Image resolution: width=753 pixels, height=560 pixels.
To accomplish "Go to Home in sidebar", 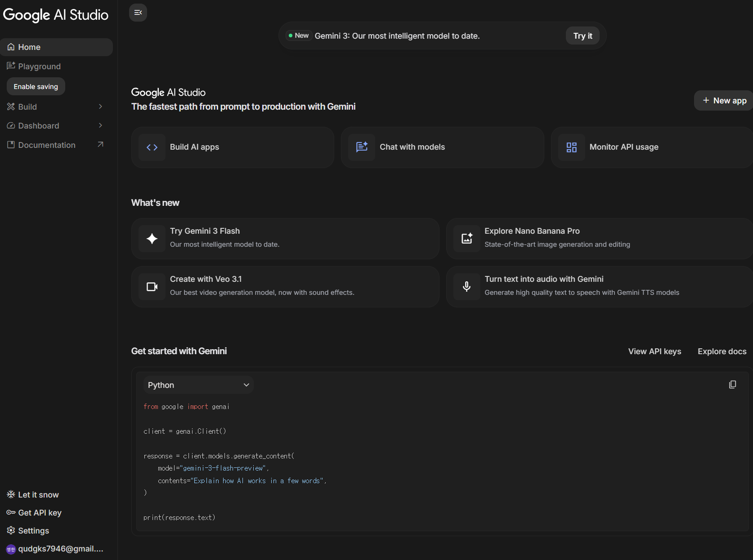I will coord(56,47).
